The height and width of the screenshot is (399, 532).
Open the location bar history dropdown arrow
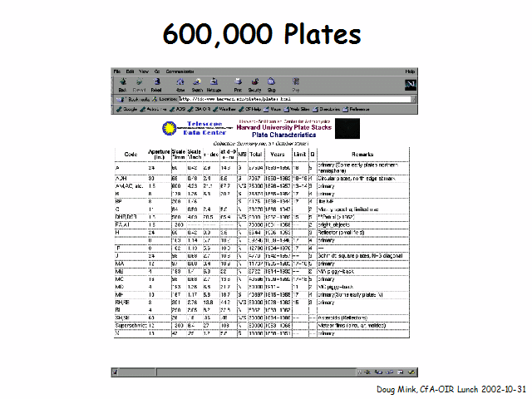click(x=414, y=100)
